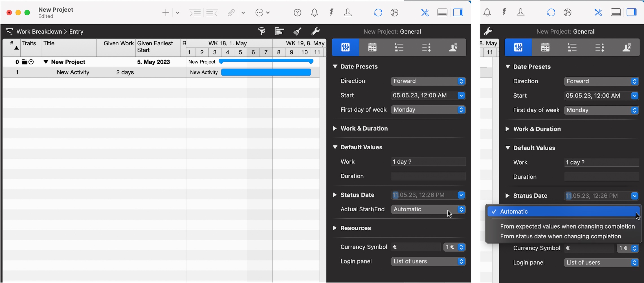The image size is (644, 283).
Task: Open the dropdown arrow next to the paperclip
Action: (243, 13)
